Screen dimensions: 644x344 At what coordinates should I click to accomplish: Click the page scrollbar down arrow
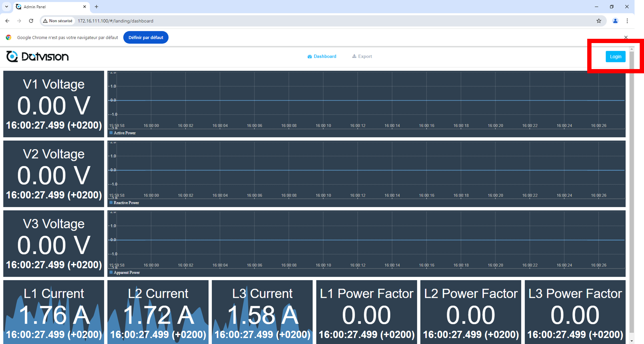click(x=631, y=341)
